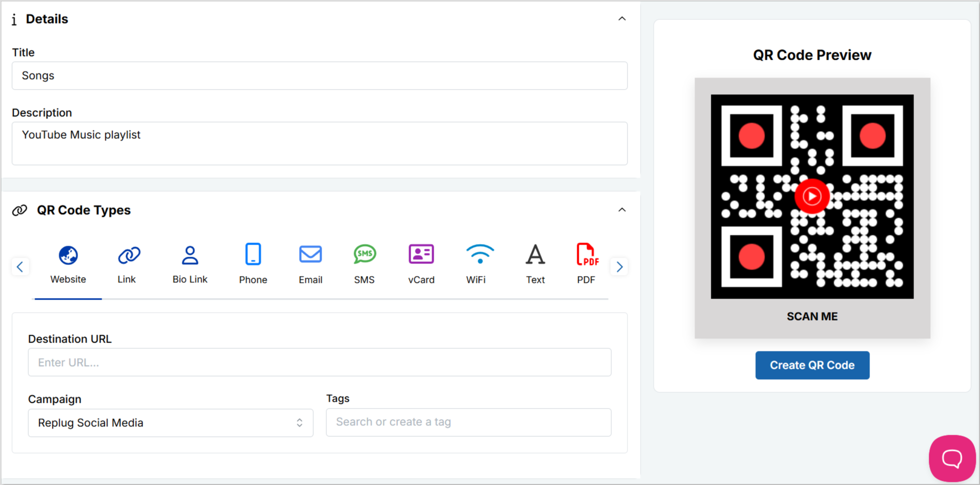Click the QR code preview image
980x485 pixels.
point(812,196)
